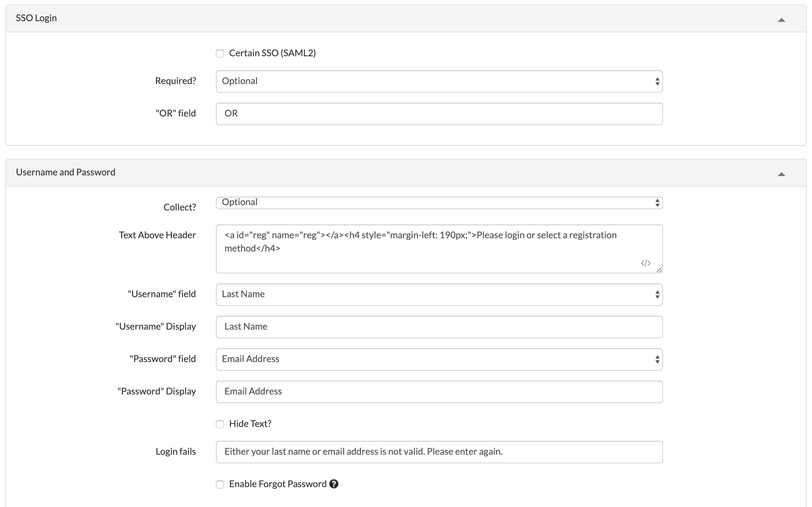Enable the Certain SSO (SAML2) checkbox
The width and height of the screenshot is (812, 507).
(x=220, y=54)
